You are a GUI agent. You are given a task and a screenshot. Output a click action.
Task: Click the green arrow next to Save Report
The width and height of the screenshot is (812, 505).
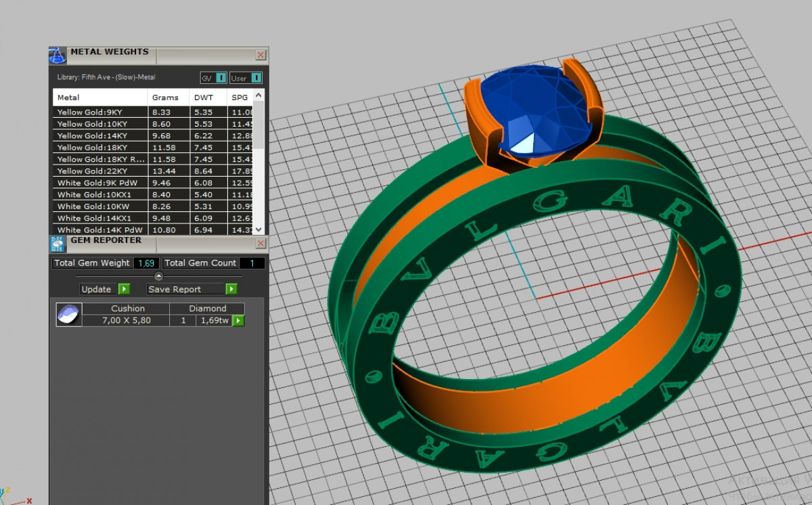click(231, 289)
